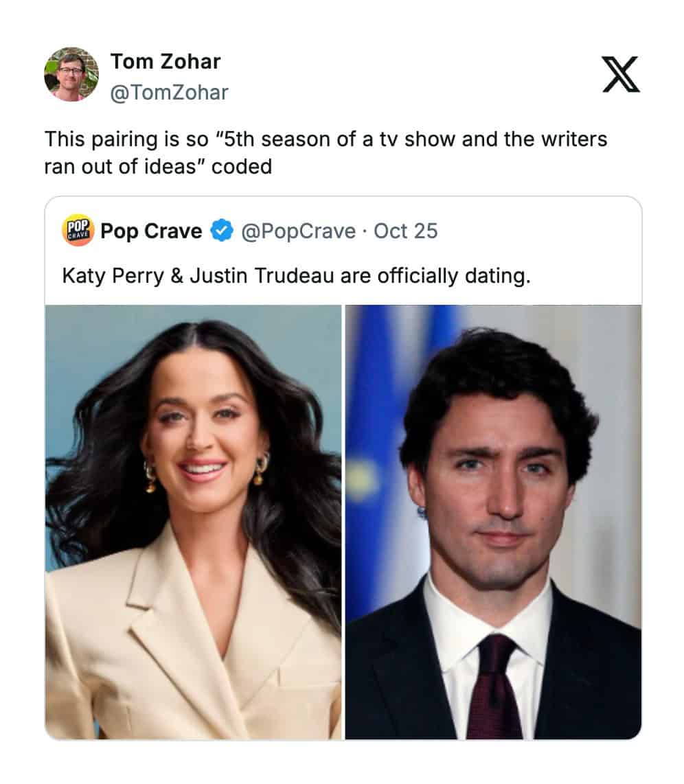Click the blue verified badge
684x784 pixels.
pos(220,231)
